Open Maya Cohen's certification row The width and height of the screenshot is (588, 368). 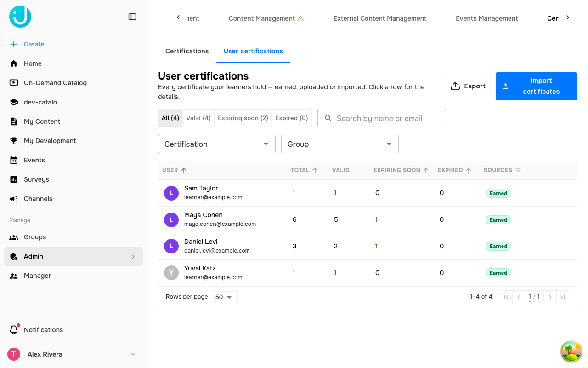pyautogui.click(x=367, y=219)
